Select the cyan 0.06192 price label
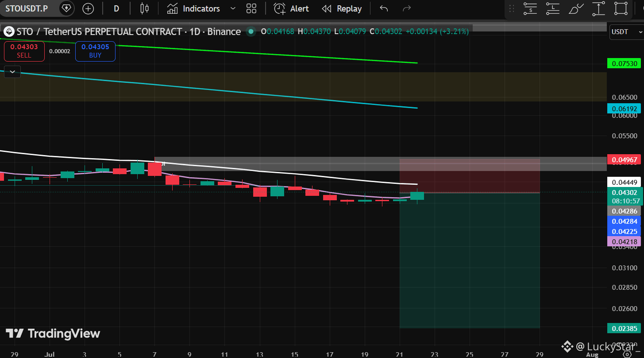 click(625, 108)
